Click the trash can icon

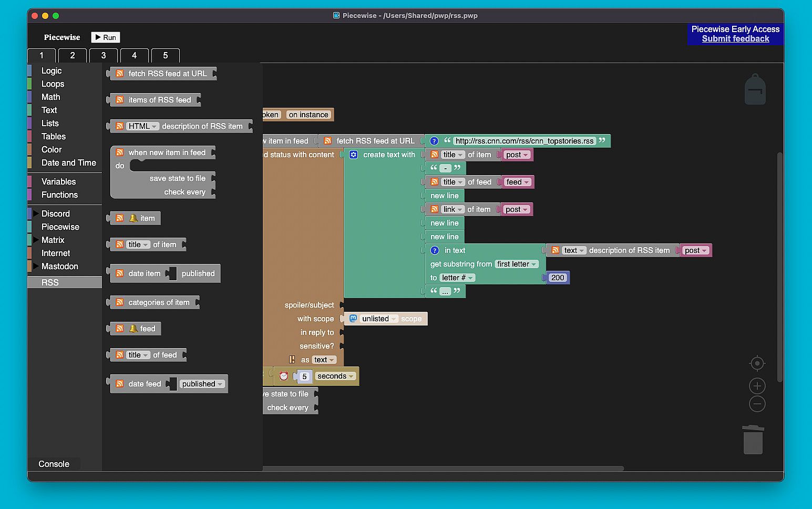pyautogui.click(x=753, y=440)
